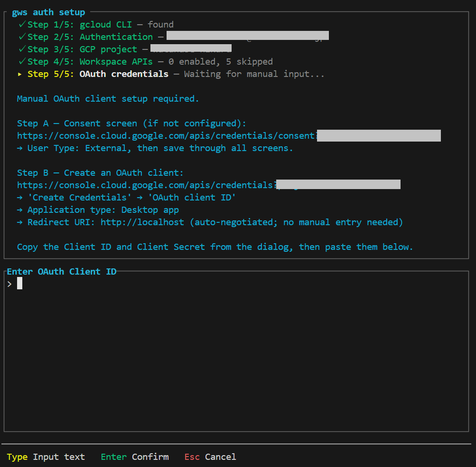476x467 pixels.
Task: Click the redacted project name on Step 3/5
Action: [x=190, y=48]
